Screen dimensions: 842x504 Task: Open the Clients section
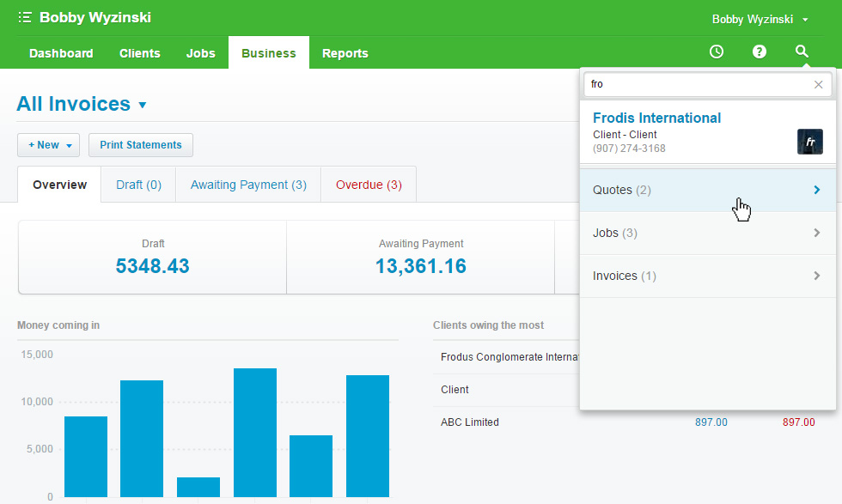coord(139,52)
